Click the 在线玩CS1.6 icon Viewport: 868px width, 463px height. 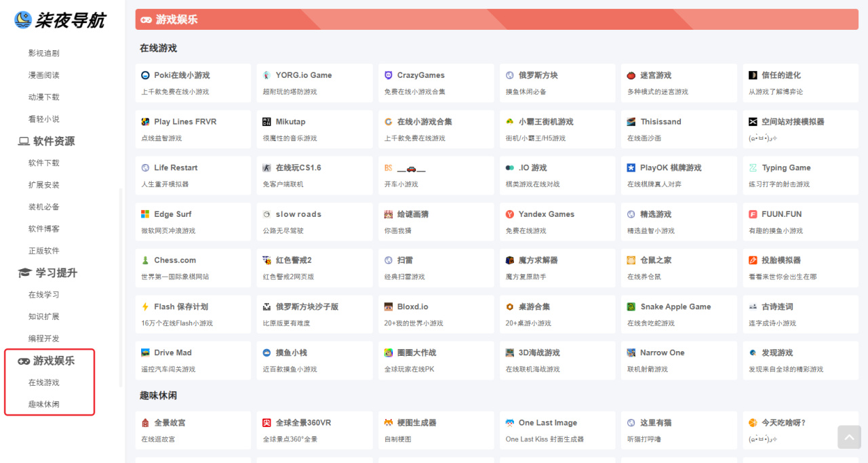[x=267, y=168]
